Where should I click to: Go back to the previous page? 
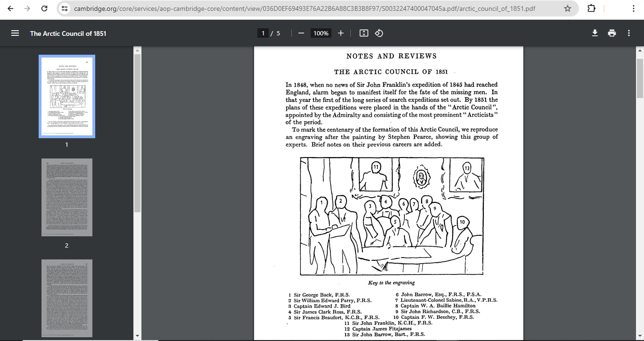(10, 8)
